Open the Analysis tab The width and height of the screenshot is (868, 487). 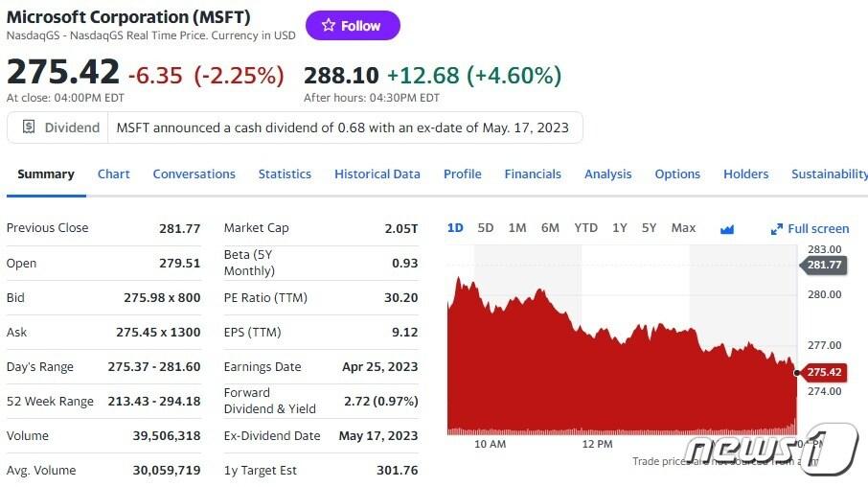[x=607, y=174]
